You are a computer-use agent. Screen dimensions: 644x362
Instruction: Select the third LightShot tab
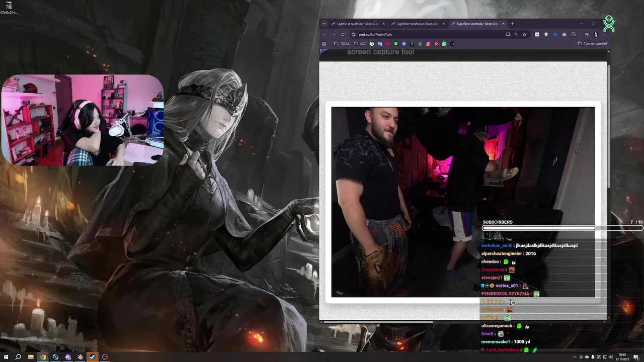(477, 24)
